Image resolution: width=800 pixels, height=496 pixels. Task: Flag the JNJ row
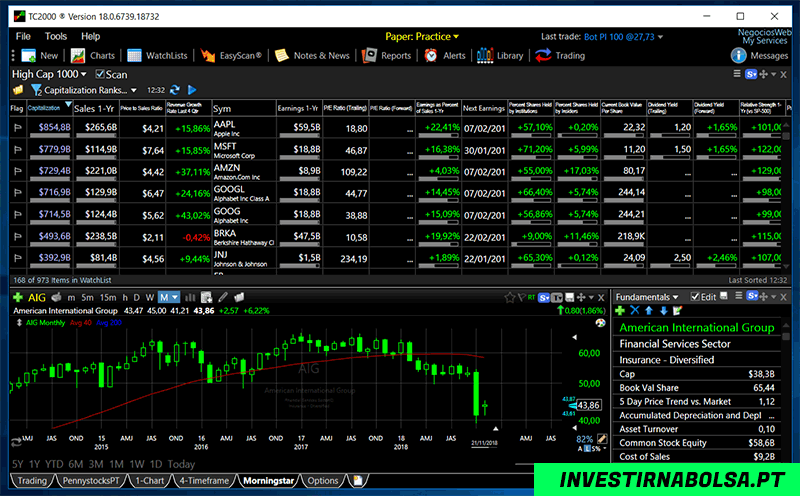pos(18,258)
